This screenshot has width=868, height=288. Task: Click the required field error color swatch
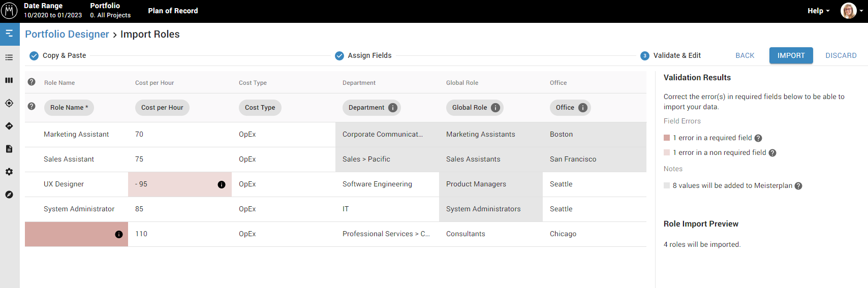(x=667, y=138)
